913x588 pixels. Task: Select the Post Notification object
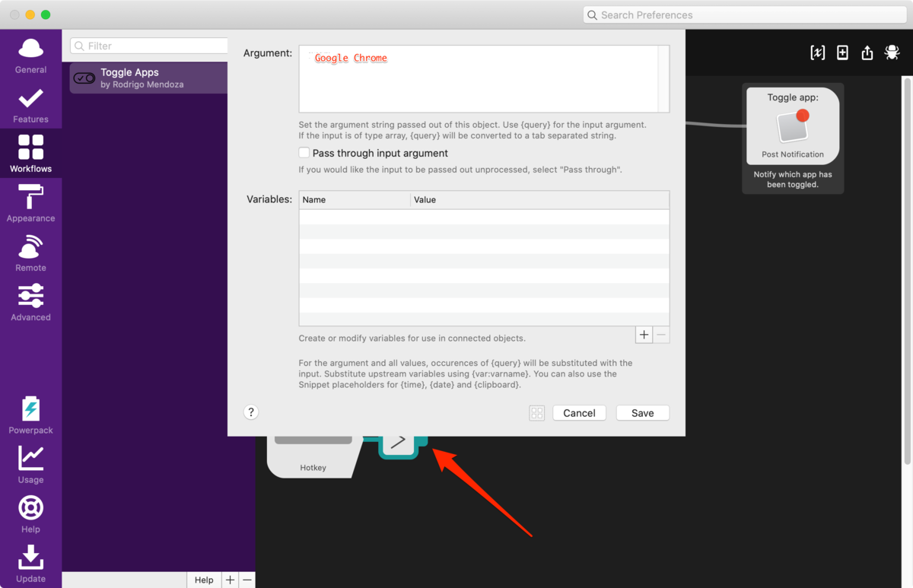[793, 126]
